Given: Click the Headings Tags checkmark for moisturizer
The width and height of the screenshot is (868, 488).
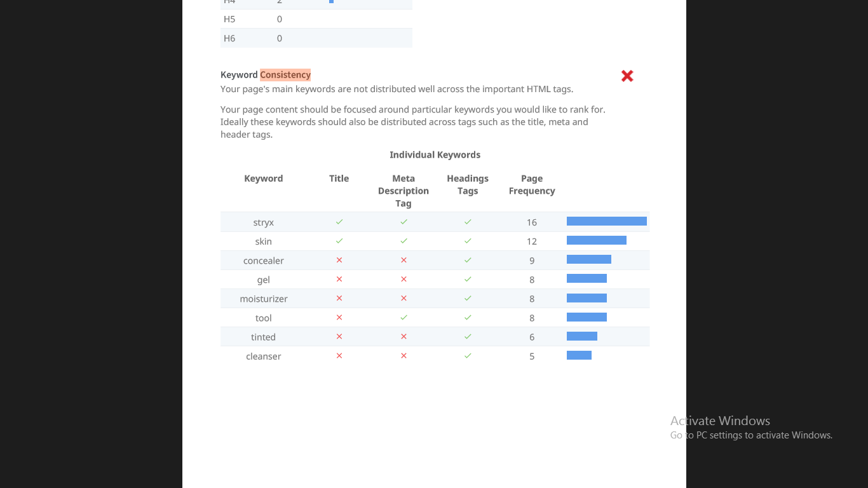Looking at the screenshot, I should [x=468, y=298].
